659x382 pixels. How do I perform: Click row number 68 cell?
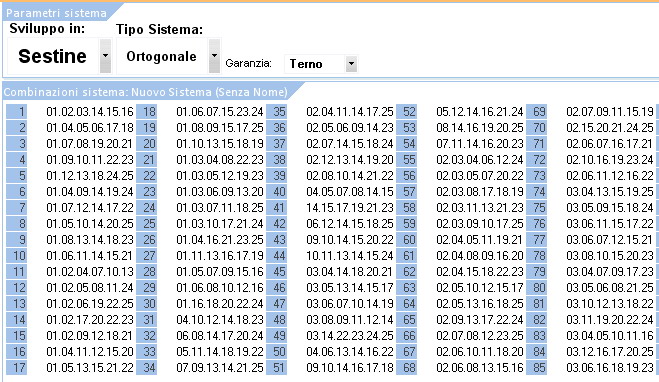point(406,368)
